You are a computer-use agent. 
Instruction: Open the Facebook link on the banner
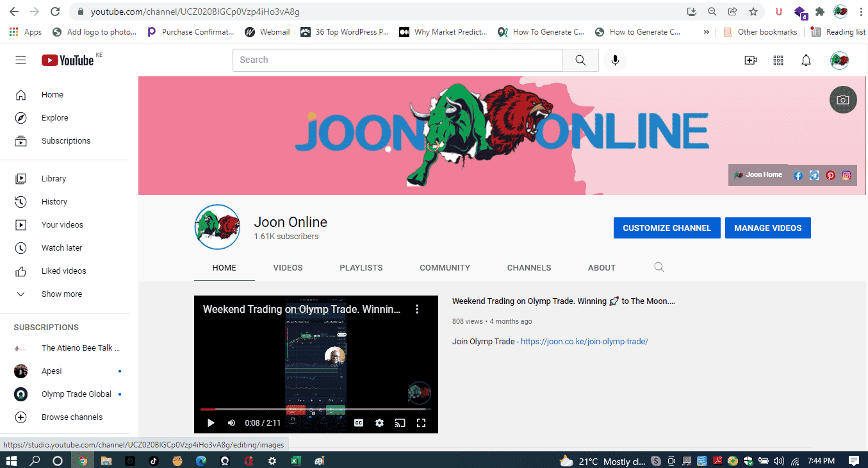point(798,175)
